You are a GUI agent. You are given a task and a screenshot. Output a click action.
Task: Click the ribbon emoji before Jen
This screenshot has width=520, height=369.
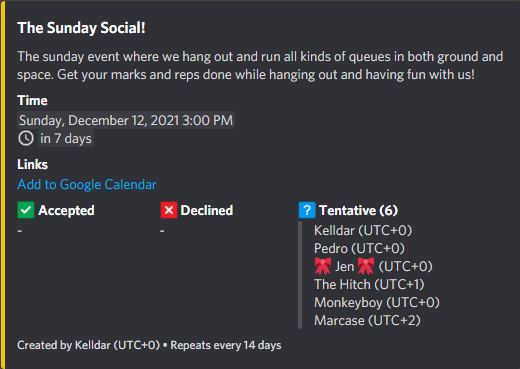(x=323, y=266)
